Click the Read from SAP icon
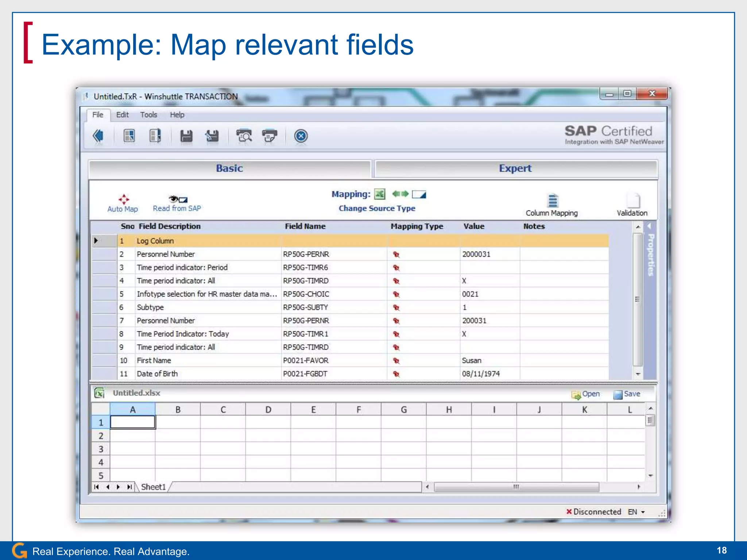This screenshot has width=747, height=560. click(x=178, y=199)
